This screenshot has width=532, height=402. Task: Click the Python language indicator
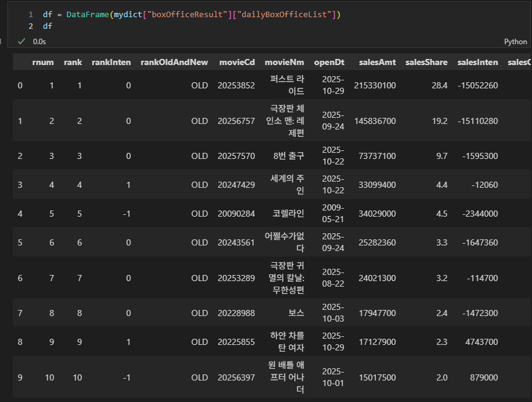click(515, 42)
